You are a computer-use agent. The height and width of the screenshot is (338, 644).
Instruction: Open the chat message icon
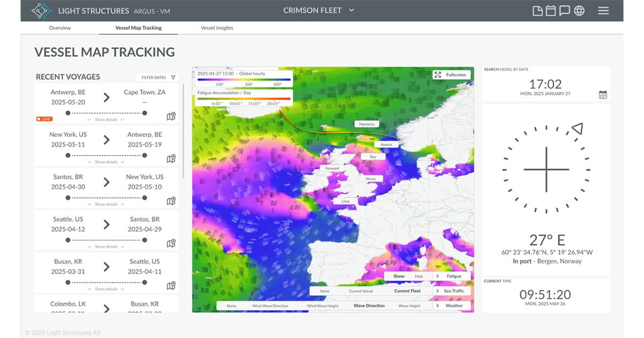pos(565,10)
